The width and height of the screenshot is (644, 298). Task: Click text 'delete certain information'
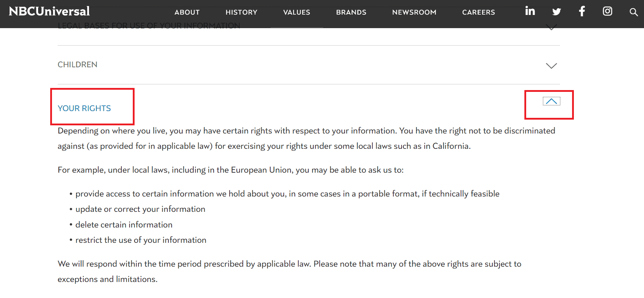click(x=124, y=225)
